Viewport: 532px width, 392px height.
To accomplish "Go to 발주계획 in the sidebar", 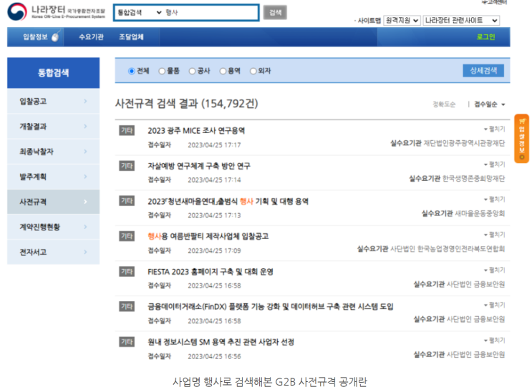I will [53, 177].
